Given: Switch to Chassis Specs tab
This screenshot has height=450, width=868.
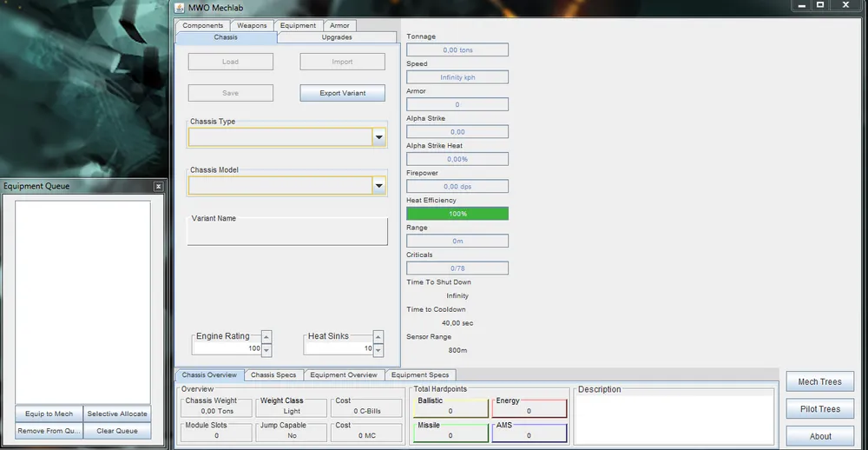Looking at the screenshot, I should coord(273,375).
